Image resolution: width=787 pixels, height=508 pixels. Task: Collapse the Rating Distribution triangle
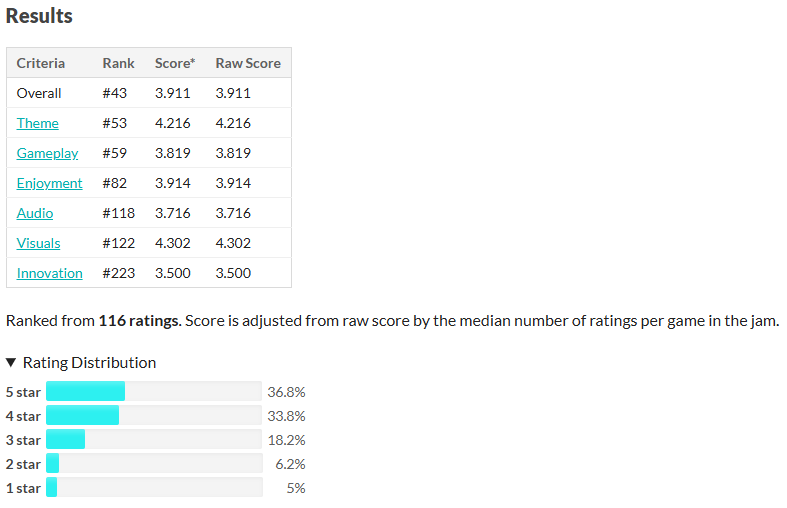tap(11, 362)
